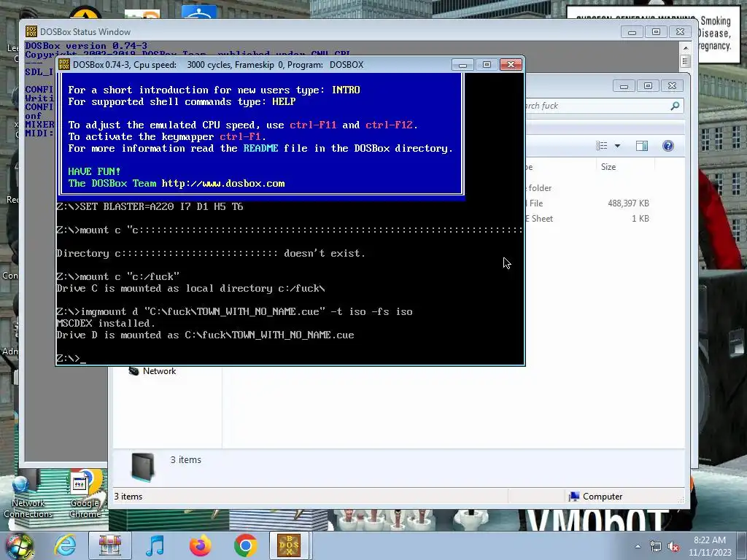Select the folder row in file list
The width and height of the screenshot is (747, 560).
[x=589, y=188]
